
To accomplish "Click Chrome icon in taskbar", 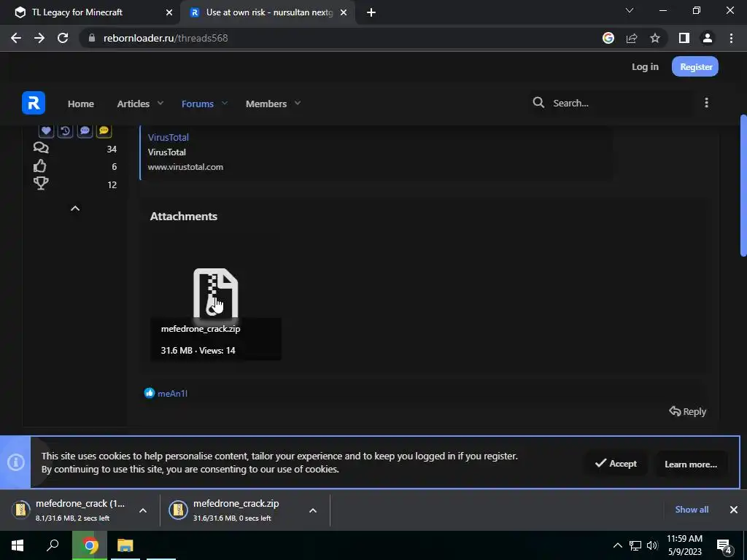I will point(90,545).
